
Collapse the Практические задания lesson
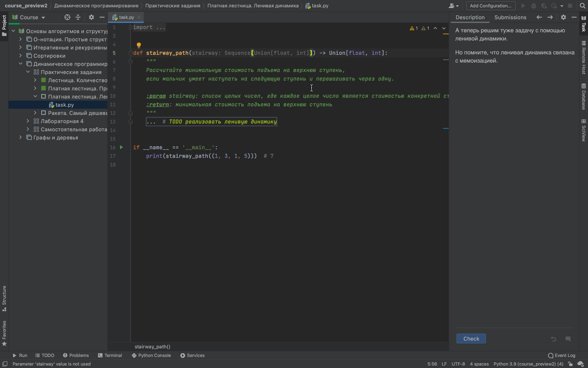pos(28,72)
